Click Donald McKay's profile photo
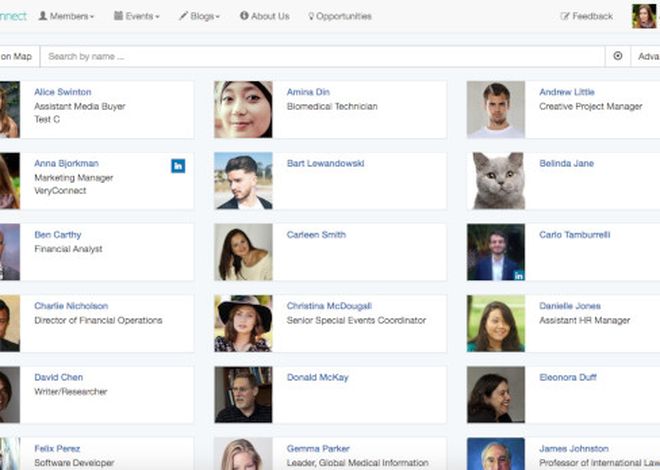 pos(243,395)
